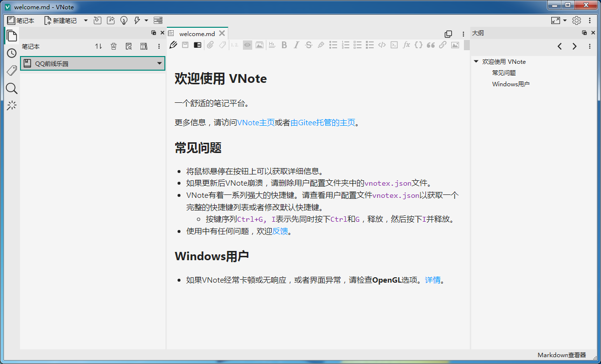Image resolution: width=601 pixels, height=364 pixels.
Task: Click the magnifier page icon in the notebook panel
Action: (129, 46)
